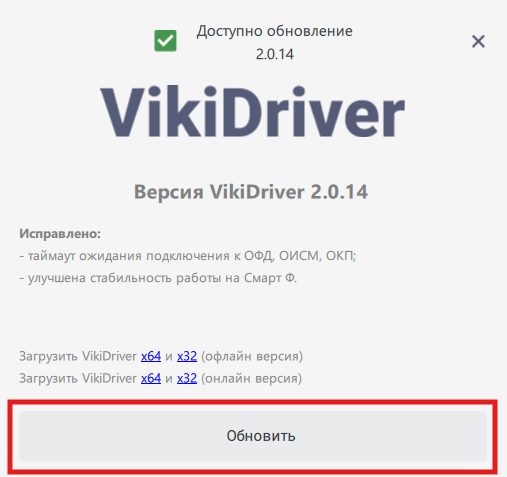Click the VikiDriver logo
This screenshot has height=477, width=507.
pos(253,112)
